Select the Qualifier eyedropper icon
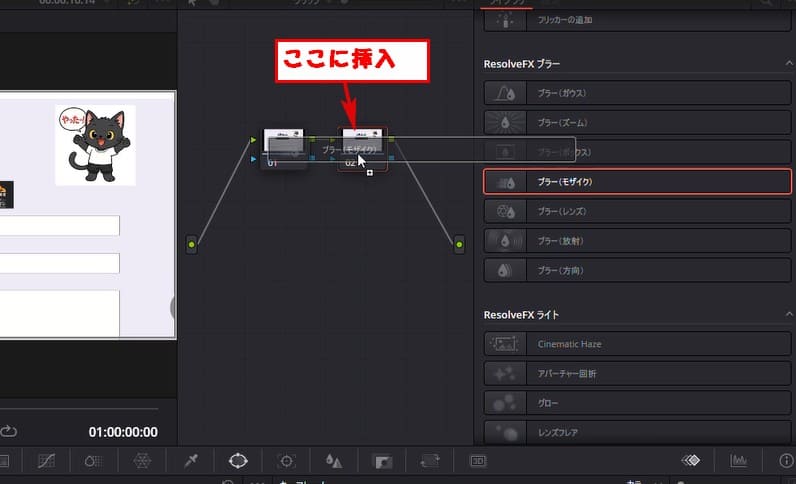The image size is (796, 484). coord(191,461)
